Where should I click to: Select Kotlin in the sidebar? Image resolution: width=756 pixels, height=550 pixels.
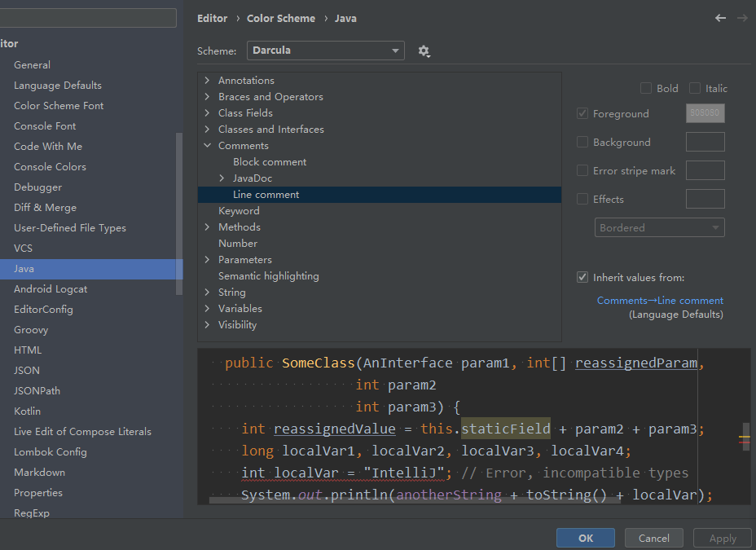[x=28, y=411]
